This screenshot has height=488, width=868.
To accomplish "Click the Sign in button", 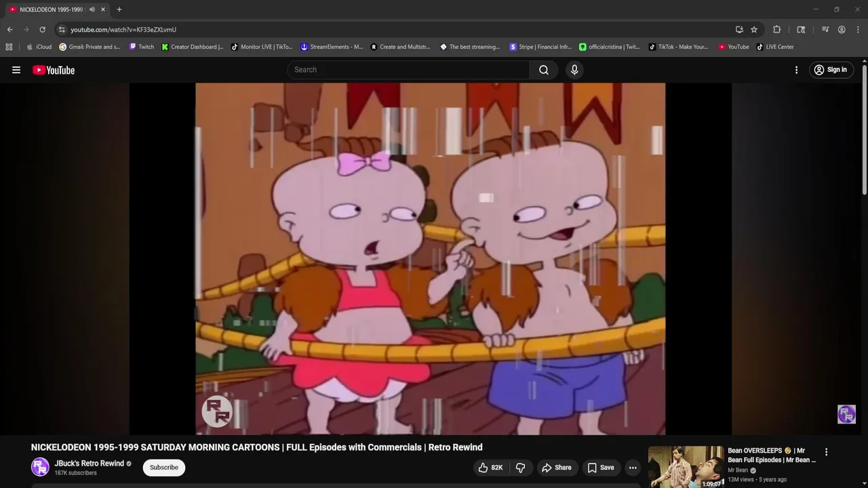I will [x=831, y=70].
